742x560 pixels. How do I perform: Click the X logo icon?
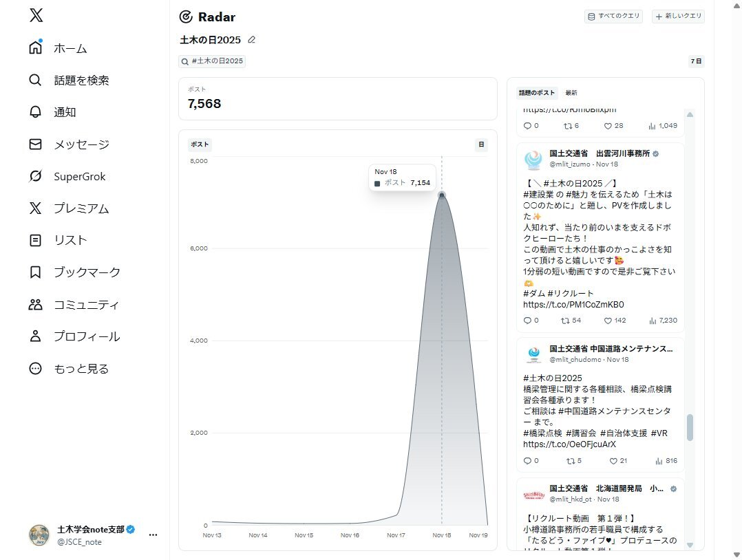click(x=36, y=17)
